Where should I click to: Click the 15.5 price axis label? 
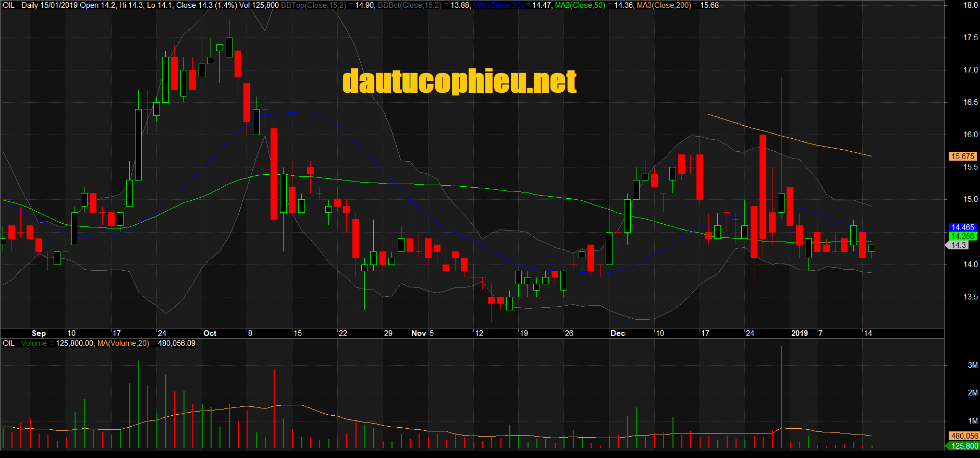(x=971, y=167)
